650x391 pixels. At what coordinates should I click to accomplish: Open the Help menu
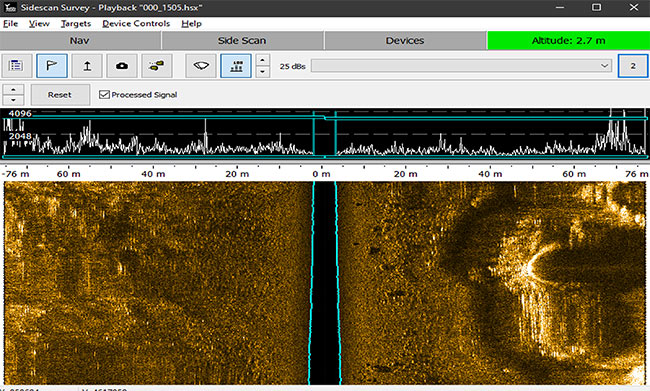tap(192, 24)
